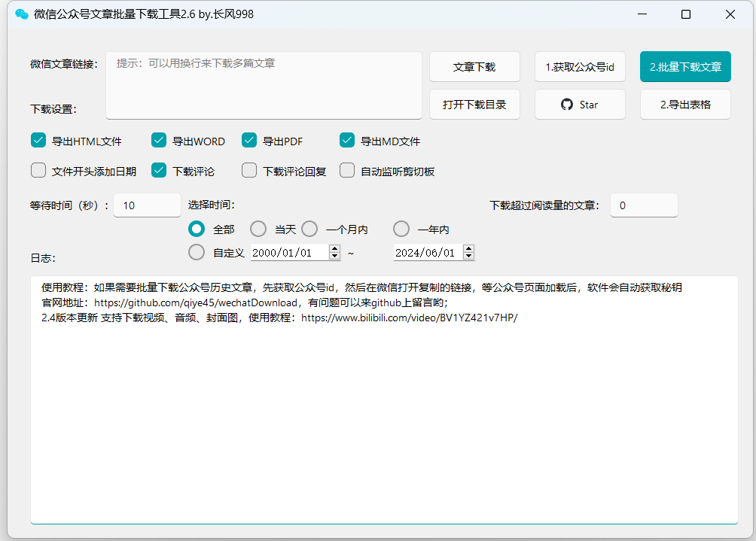
Task: Click the 选择时间 label
Action: pyautogui.click(x=211, y=205)
